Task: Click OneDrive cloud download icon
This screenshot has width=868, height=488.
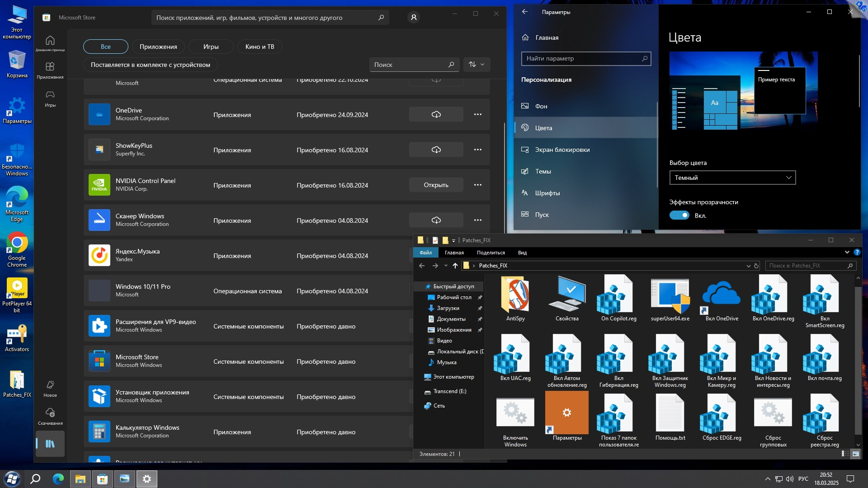Action: click(x=436, y=115)
